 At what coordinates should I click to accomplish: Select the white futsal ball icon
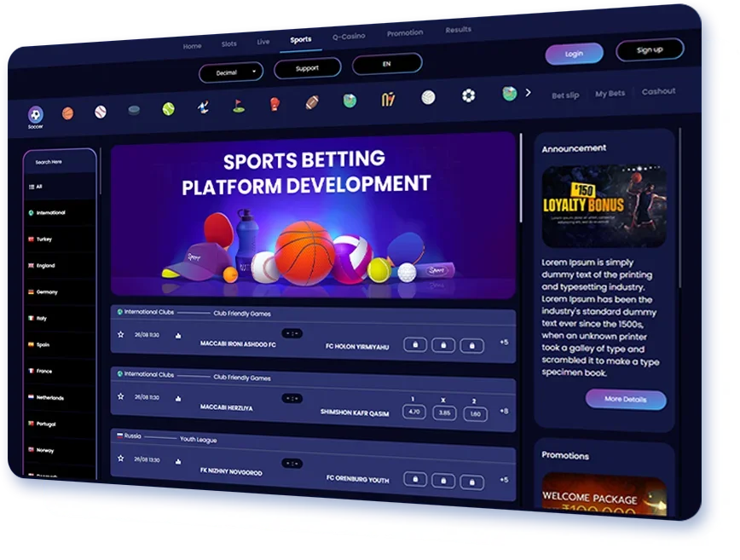click(468, 95)
